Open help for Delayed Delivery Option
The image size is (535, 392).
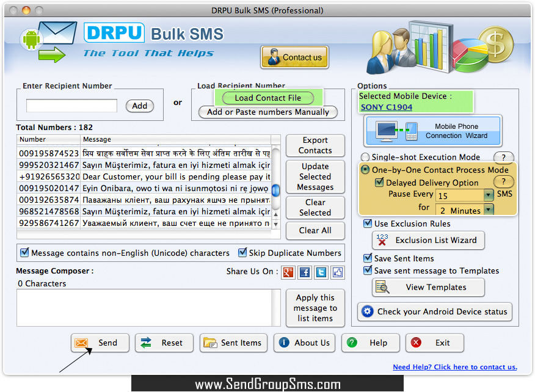[503, 181]
